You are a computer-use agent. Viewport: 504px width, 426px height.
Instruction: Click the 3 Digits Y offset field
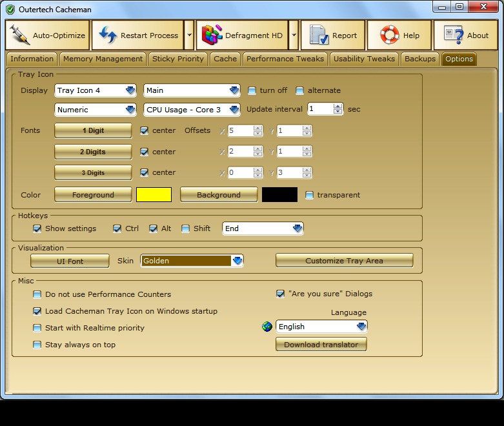point(290,172)
